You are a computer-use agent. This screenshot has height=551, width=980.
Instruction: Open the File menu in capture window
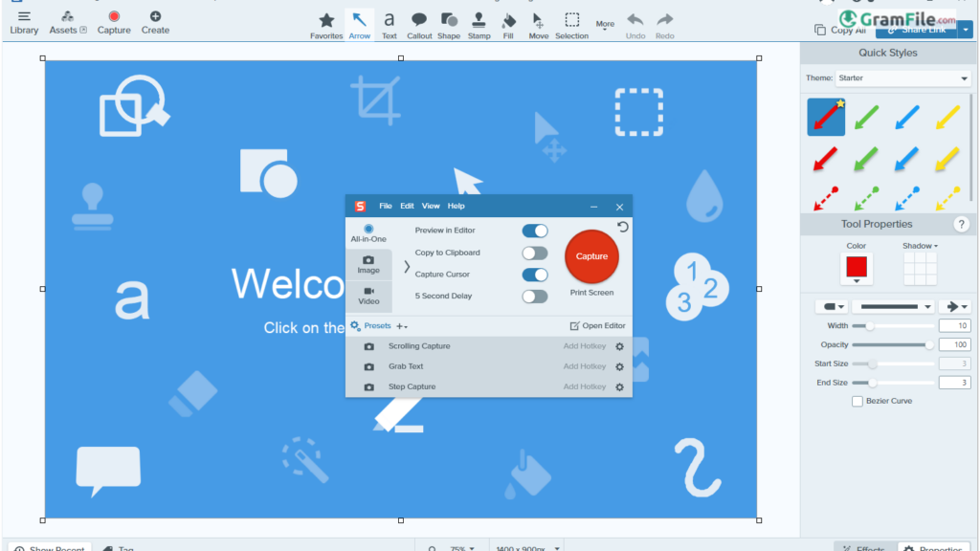pyautogui.click(x=386, y=206)
